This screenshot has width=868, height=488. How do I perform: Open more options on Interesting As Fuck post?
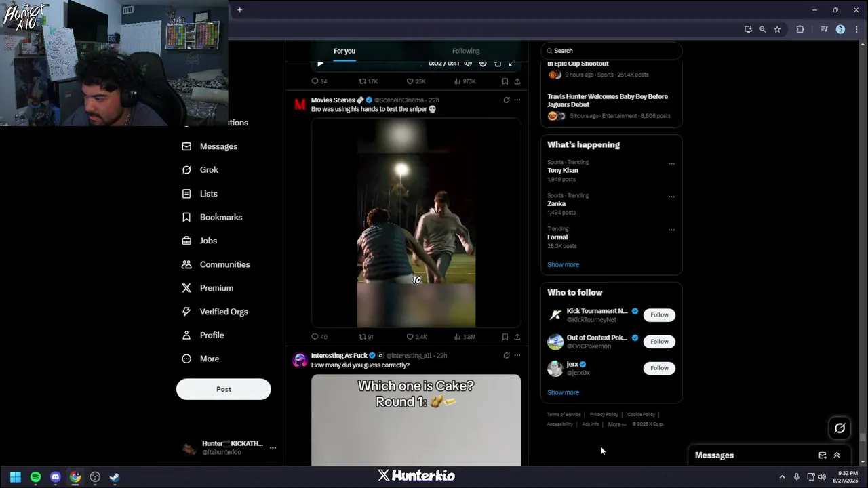tap(517, 355)
